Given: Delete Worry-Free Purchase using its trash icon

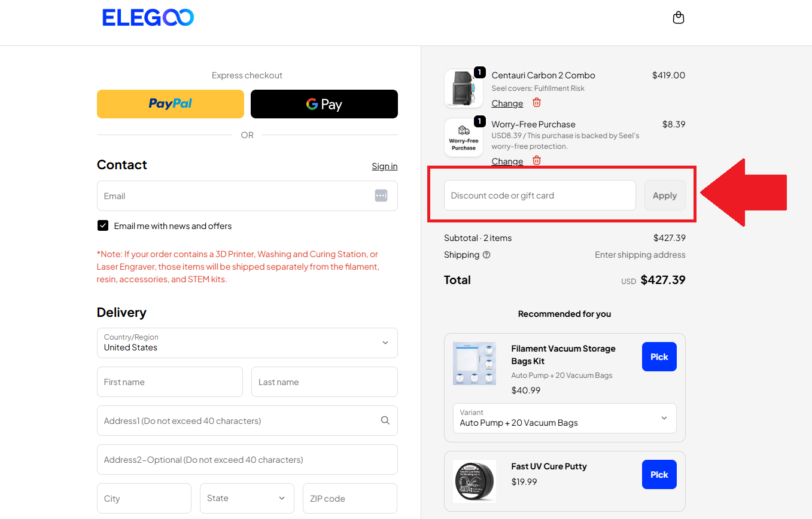Looking at the screenshot, I should [x=536, y=160].
